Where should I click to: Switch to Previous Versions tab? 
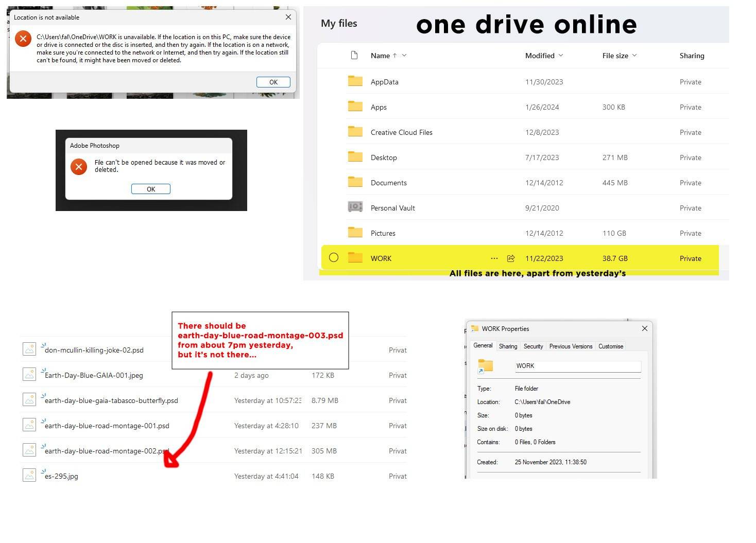571,346
